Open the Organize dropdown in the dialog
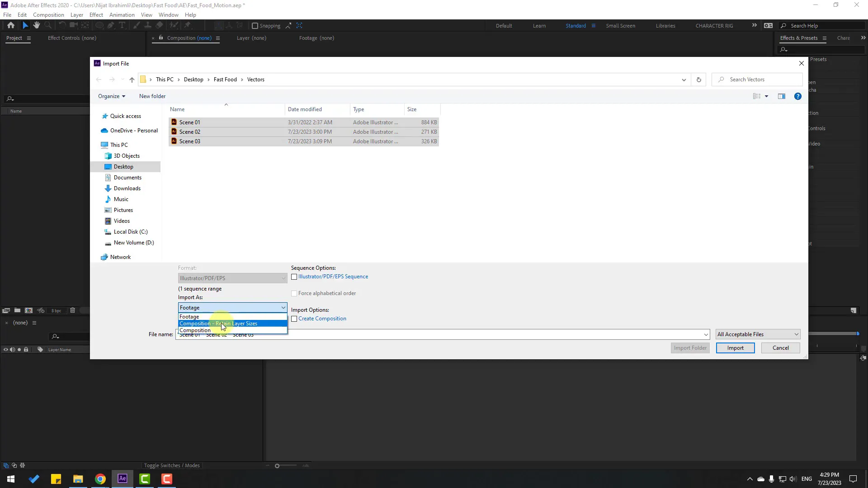 coord(112,96)
